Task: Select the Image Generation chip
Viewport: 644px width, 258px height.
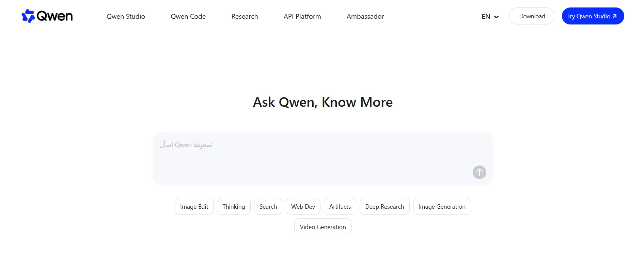Action: coord(442,206)
